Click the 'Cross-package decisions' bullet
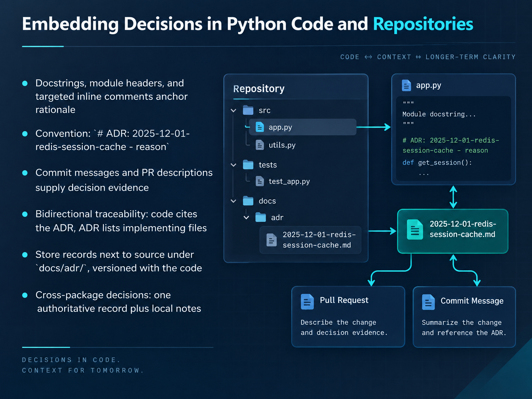 point(118,302)
